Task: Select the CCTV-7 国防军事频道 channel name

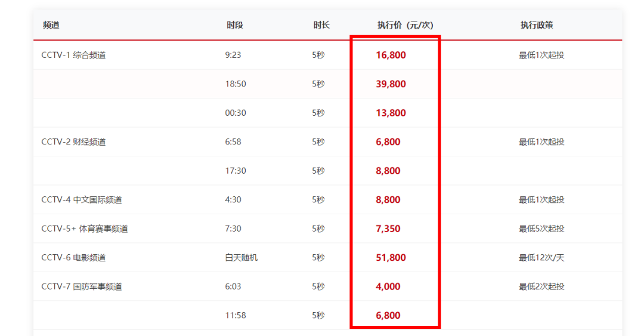Action: click(x=82, y=286)
